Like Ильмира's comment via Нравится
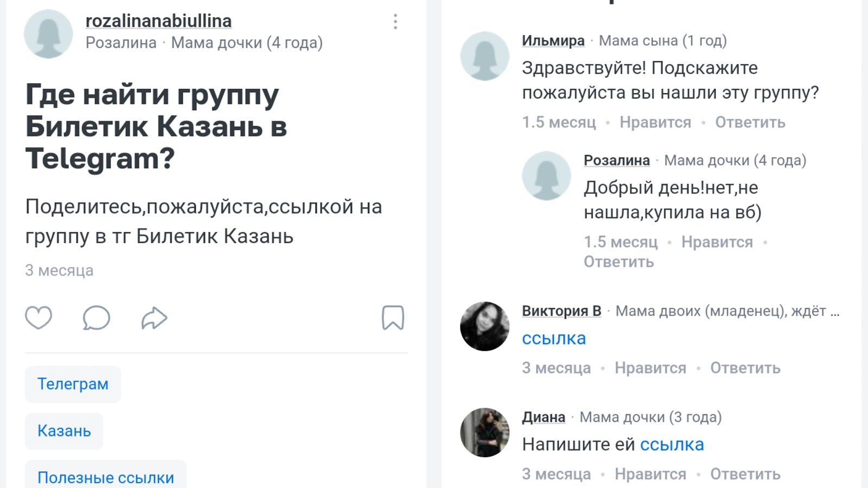The width and height of the screenshot is (868, 488). tap(655, 122)
